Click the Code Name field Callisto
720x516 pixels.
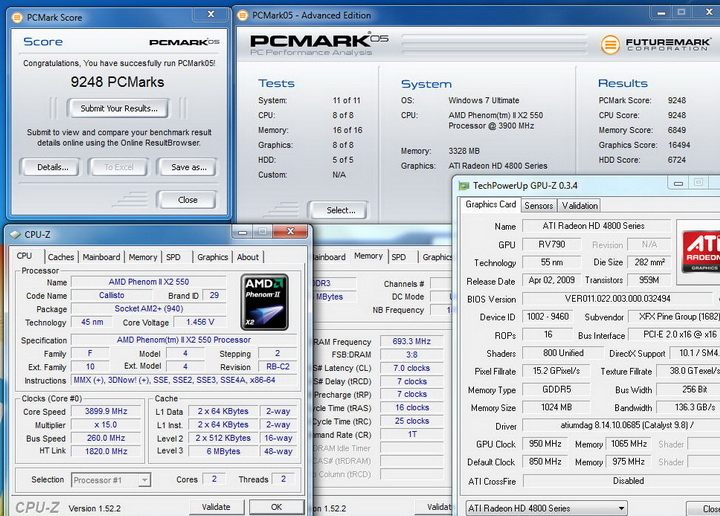coord(112,295)
